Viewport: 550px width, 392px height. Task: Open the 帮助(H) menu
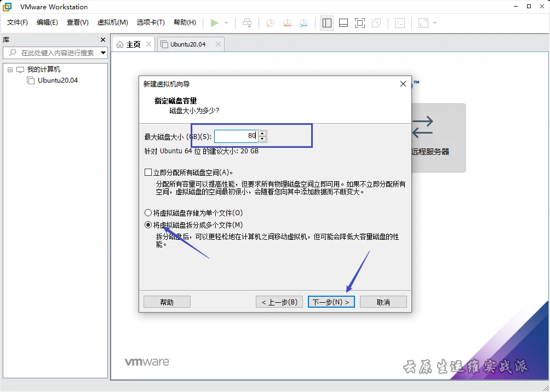[185, 22]
